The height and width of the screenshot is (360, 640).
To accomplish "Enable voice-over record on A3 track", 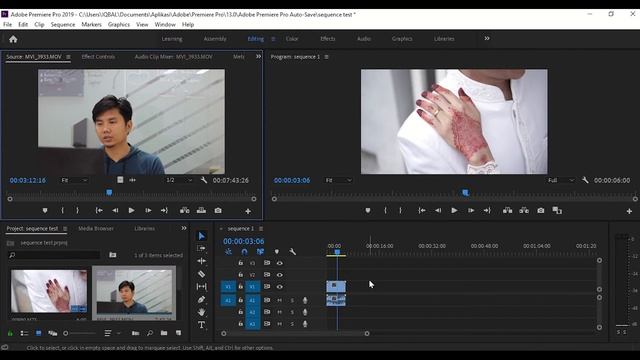I will 305,324.
